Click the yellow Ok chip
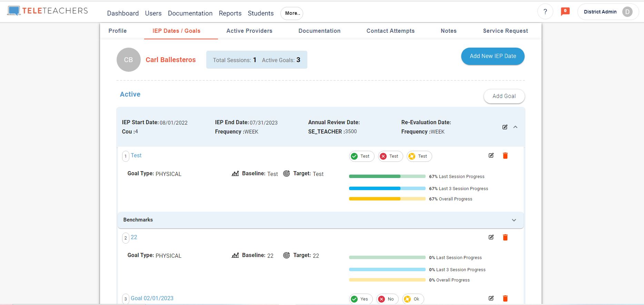This screenshot has width=644, height=305. (x=413, y=299)
